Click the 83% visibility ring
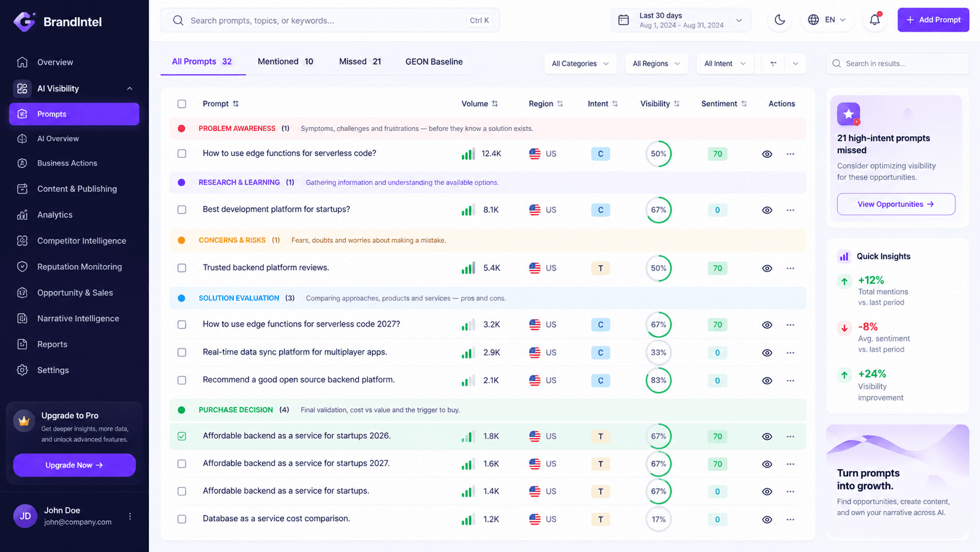This screenshot has width=980, height=552. 658,381
